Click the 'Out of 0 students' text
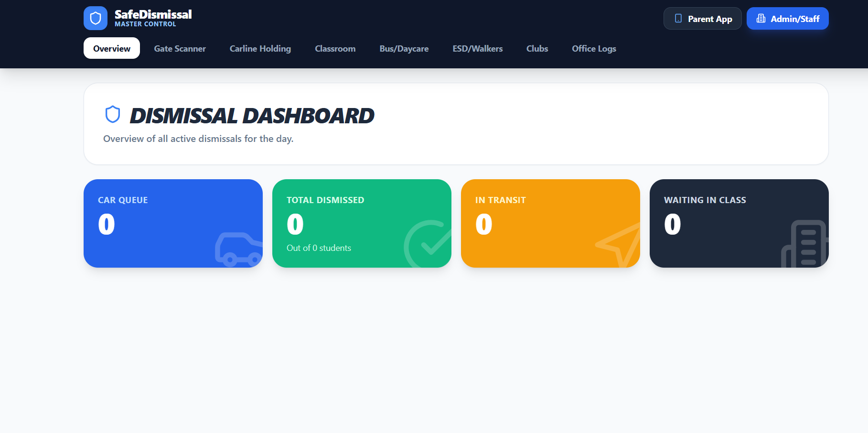Viewport: 868px width, 433px height. [319, 248]
